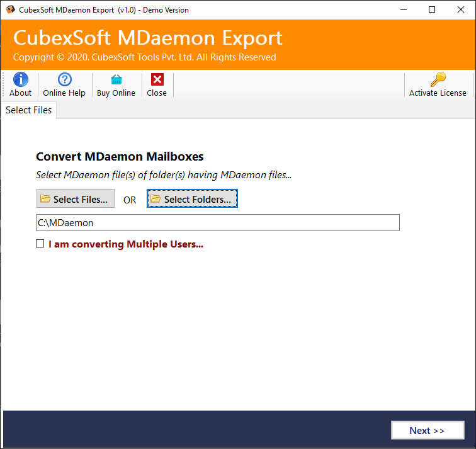Screen dimensions: 476x449
Task: Click the italic 'Select MDaemon file(s)' instruction text
Action: 164,174
